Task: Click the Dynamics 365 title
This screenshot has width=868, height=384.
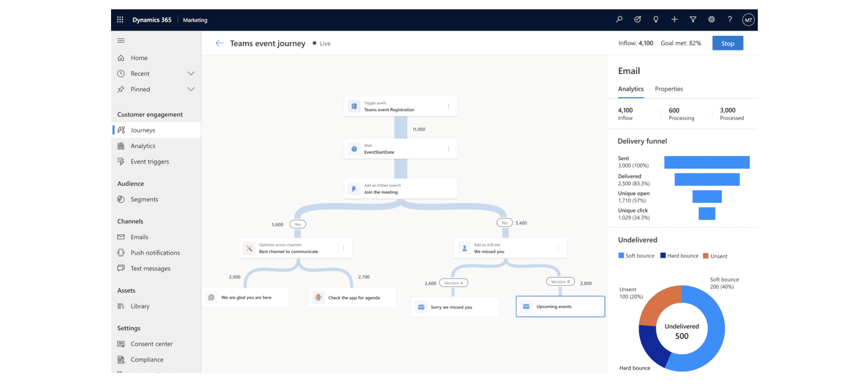Action: (152, 20)
